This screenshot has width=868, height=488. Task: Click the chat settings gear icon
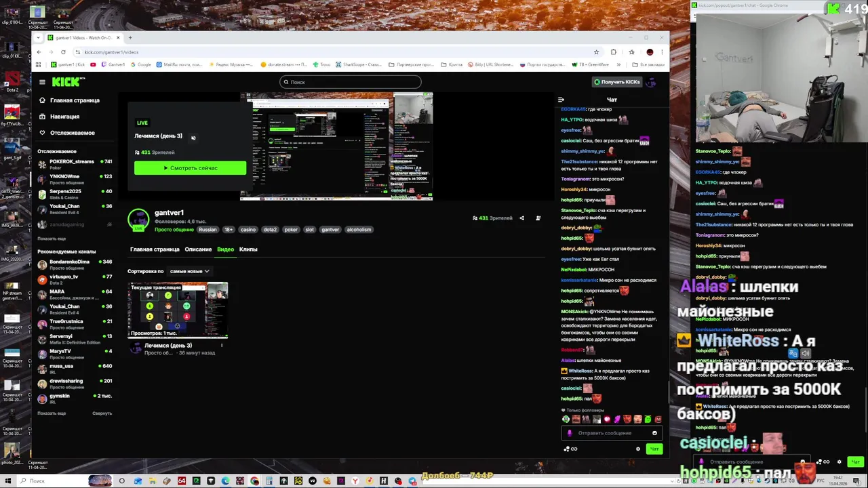click(637, 449)
